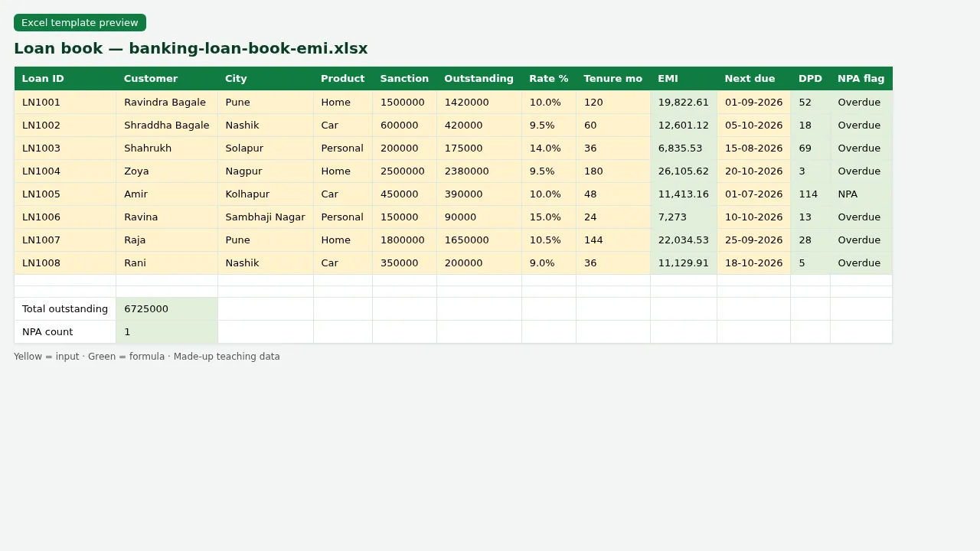This screenshot has height=551, width=980.
Task: Click tenure cell 180
Action: [613, 171]
